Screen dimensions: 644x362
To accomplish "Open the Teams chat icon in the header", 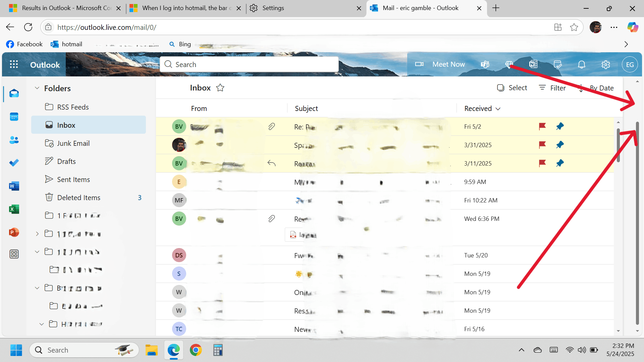I will [485, 64].
